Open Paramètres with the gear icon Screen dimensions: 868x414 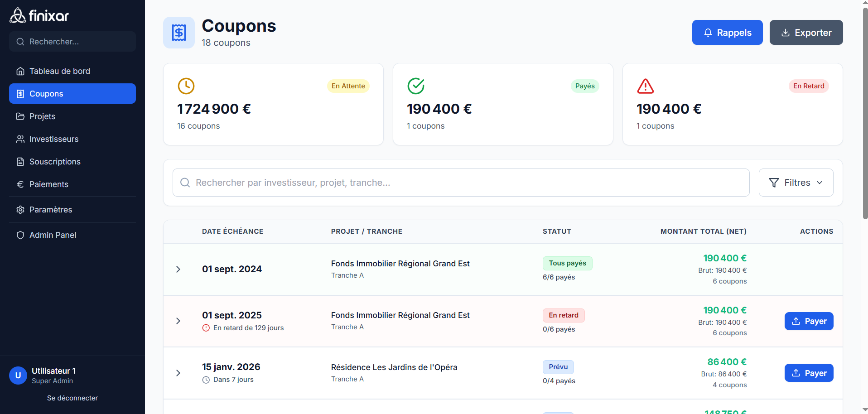tap(20, 209)
